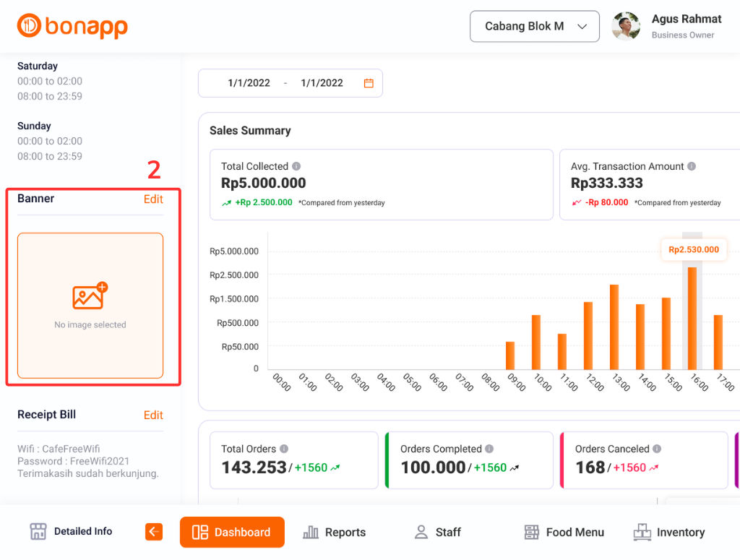This screenshot has height=560, width=740.
Task: Click the 12:00 bar in sales chart
Action: coord(588,335)
